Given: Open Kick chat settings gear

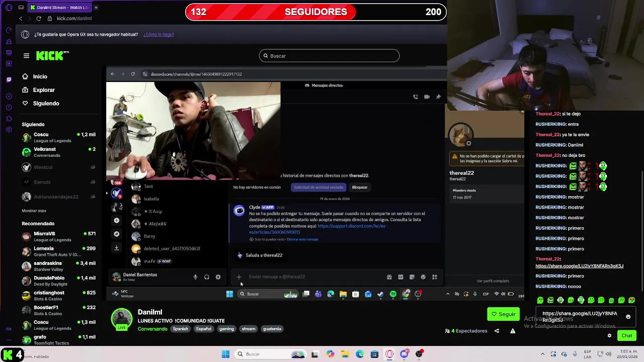Looking at the screenshot, I should (x=609, y=335).
